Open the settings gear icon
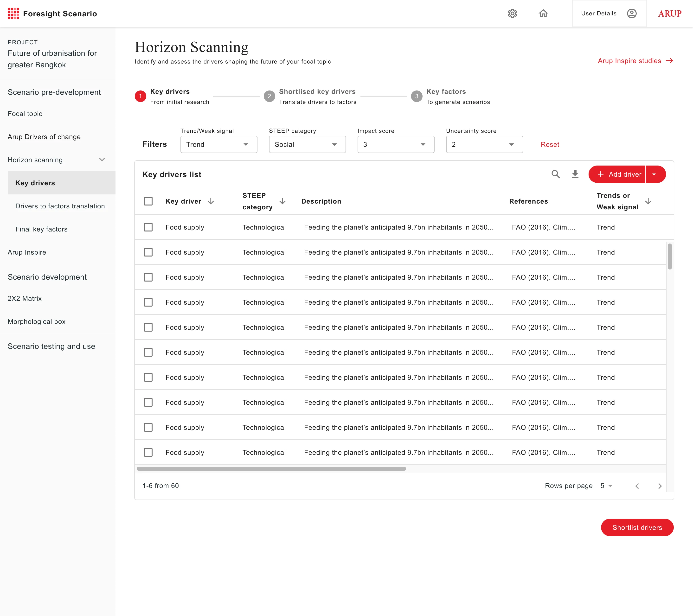Screen dimensions: 693x616 pos(512,13)
